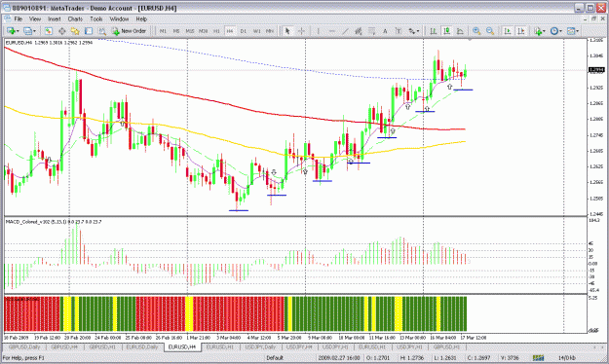609x364 pixels.
Task: Switch chart to H1 timeframe
Action: pyautogui.click(x=216, y=31)
